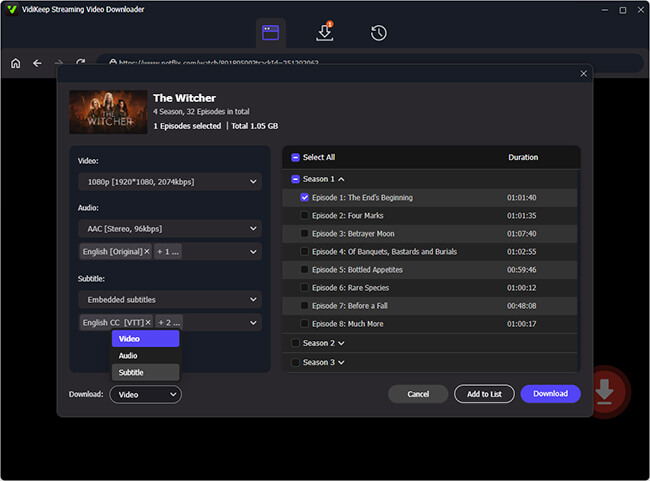Open the audio language dropdown
Viewport: 650px width, 481px height.
pyautogui.click(x=253, y=252)
